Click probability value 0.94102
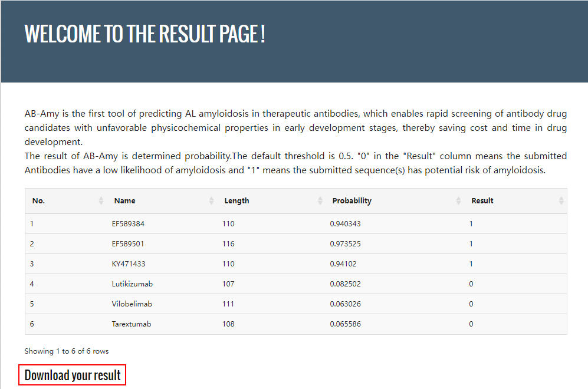 tap(343, 264)
